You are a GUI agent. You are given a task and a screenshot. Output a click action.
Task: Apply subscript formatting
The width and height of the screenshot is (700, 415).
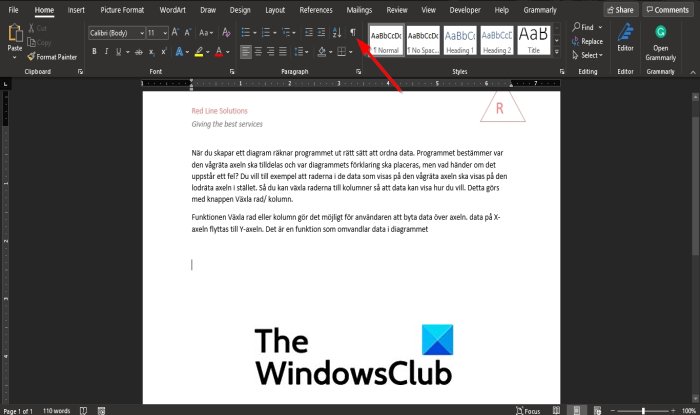click(x=152, y=52)
